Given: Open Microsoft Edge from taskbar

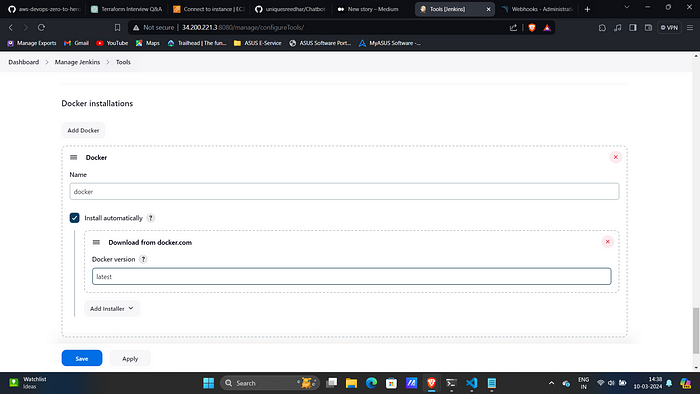Looking at the screenshot, I should pos(371,383).
